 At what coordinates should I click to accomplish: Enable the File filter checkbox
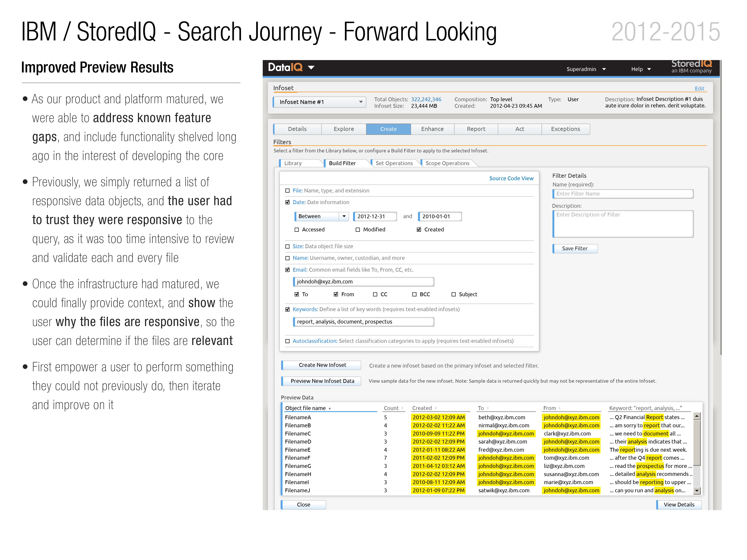[x=287, y=191]
